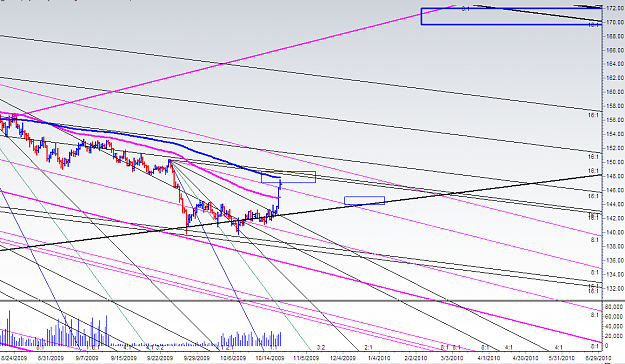Select the 10/6/2009 date label
The width and height of the screenshot is (625, 364).
232,358
